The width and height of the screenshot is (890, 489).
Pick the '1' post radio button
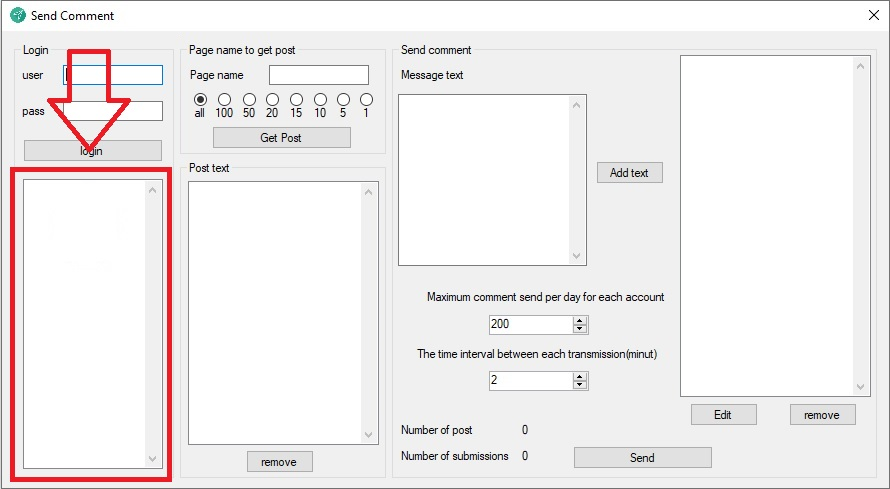click(x=366, y=99)
